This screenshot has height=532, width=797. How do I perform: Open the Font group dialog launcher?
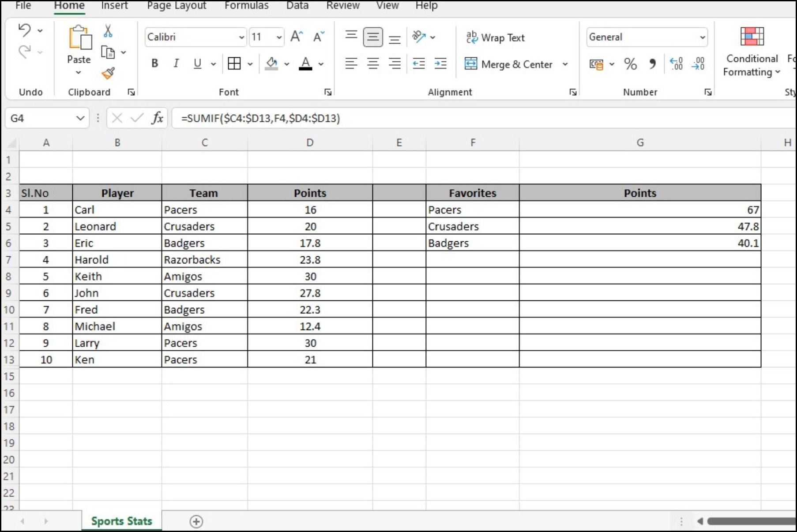328,92
